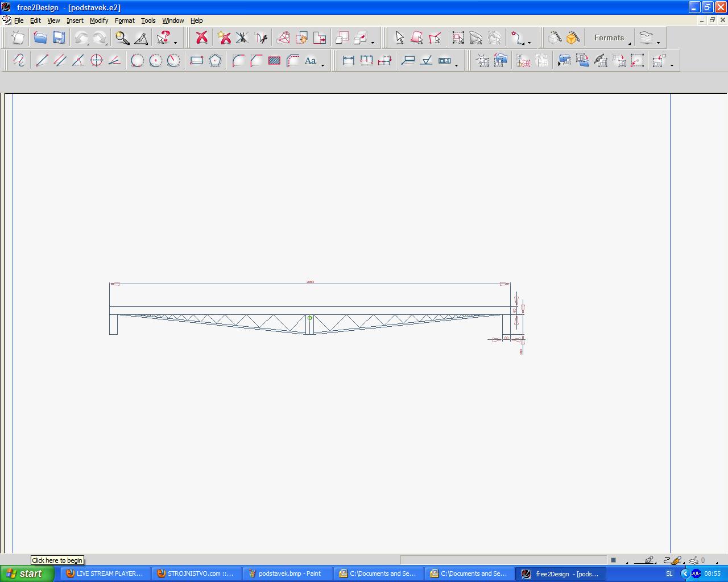Open the File menu
This screenshot has height=582, width=728.
(x=19, y=20)
